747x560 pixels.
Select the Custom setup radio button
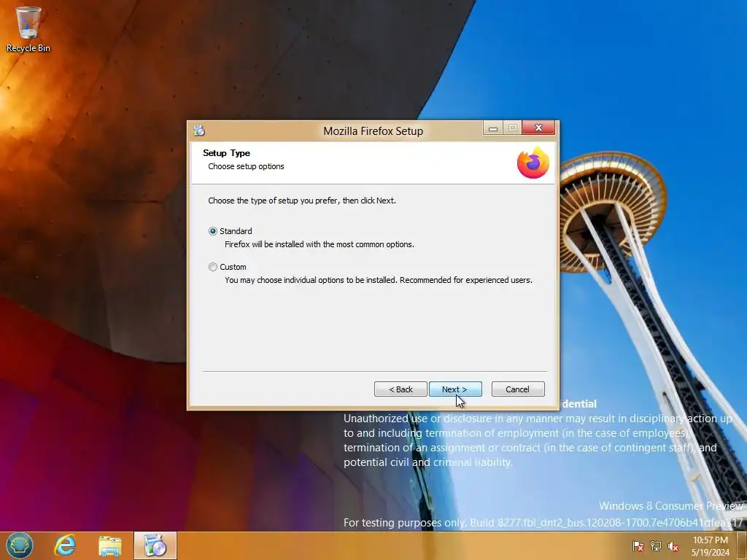click(x=213, y=267)
